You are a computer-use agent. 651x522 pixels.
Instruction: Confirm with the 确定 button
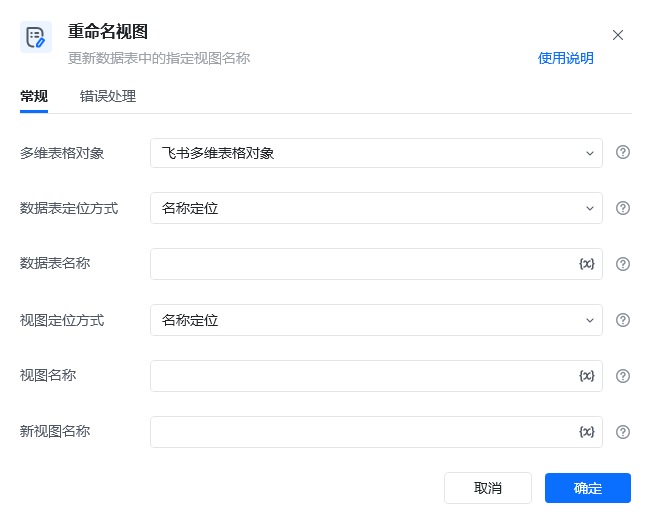588,488
